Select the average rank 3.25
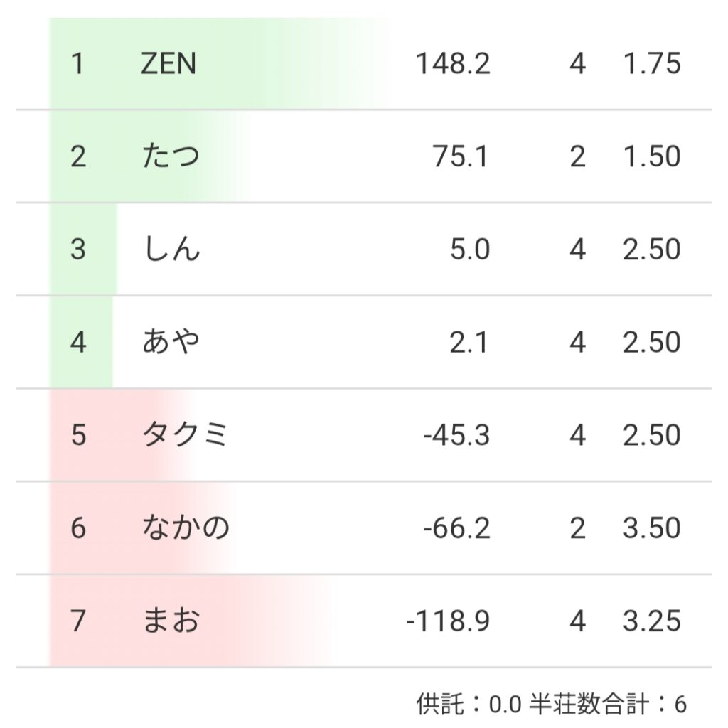Screen dimensions: 728x728 tap(652, 621)
